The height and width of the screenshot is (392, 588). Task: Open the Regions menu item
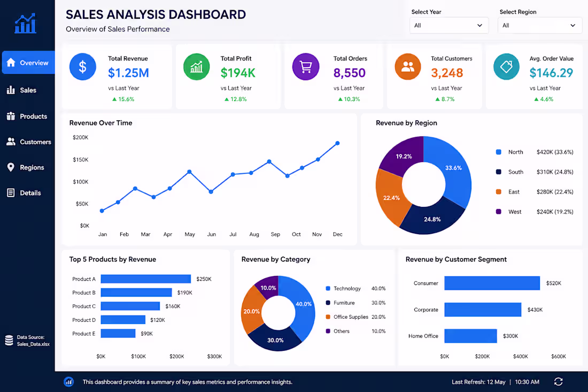27,167
